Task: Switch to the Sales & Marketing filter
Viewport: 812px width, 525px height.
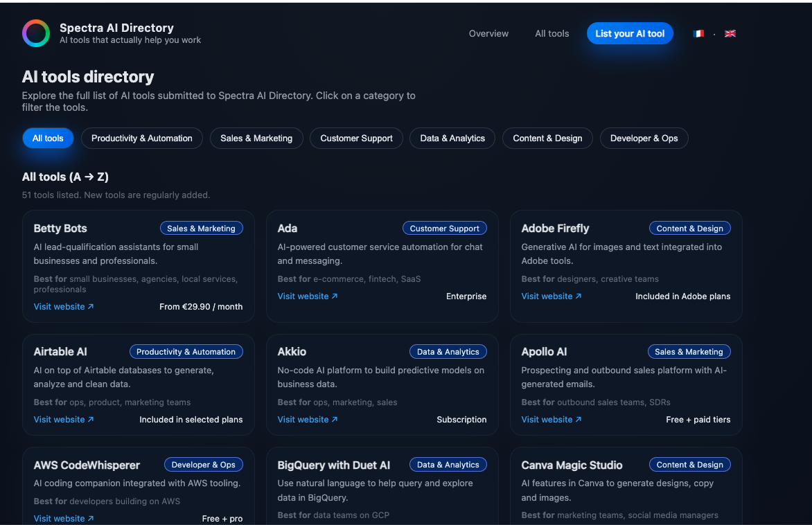Action: (256, 138)
